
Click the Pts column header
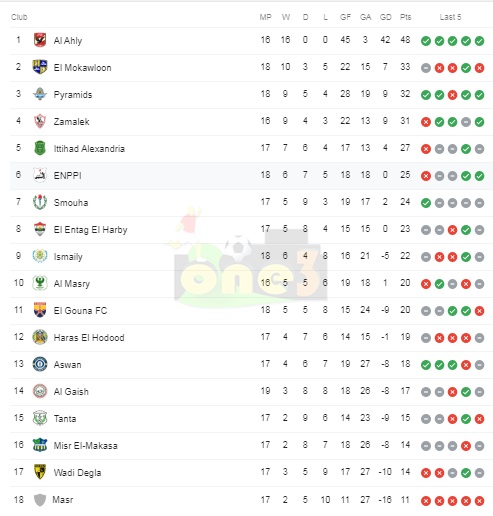point(405,17)
